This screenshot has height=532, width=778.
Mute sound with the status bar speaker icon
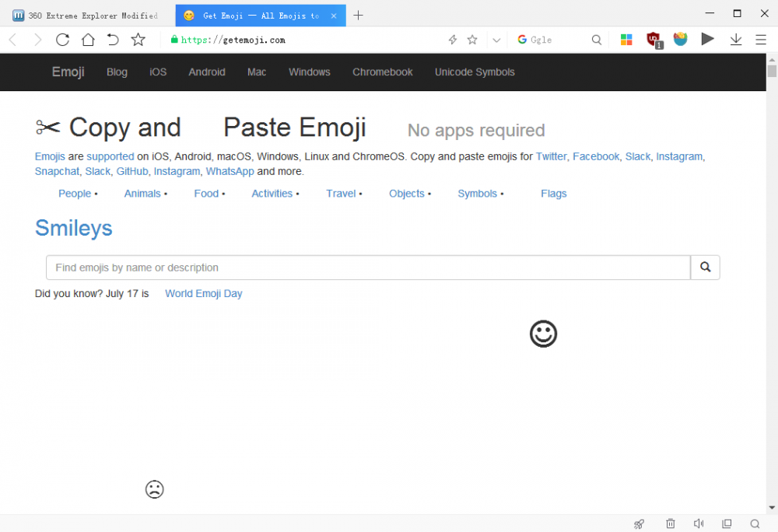tap(699, 523)
